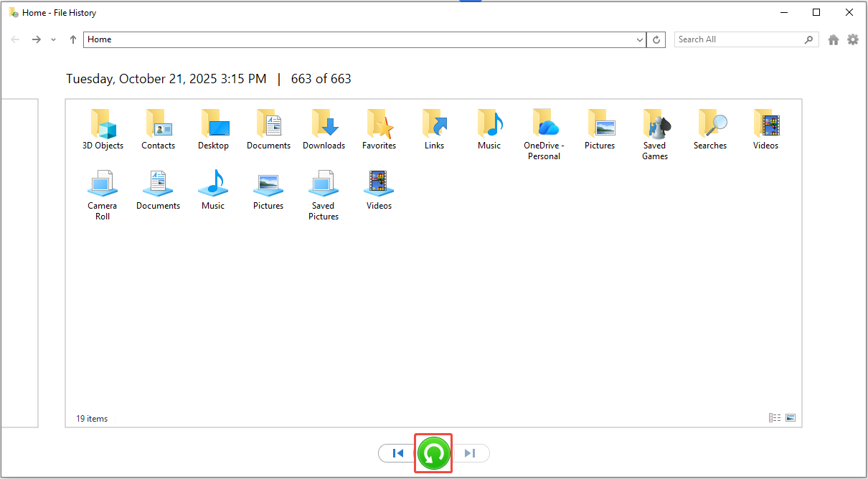Image resolution: width=868 pixels, height=479 pixels.
Task: Go to previous backup version
Action: click(398, 453)
